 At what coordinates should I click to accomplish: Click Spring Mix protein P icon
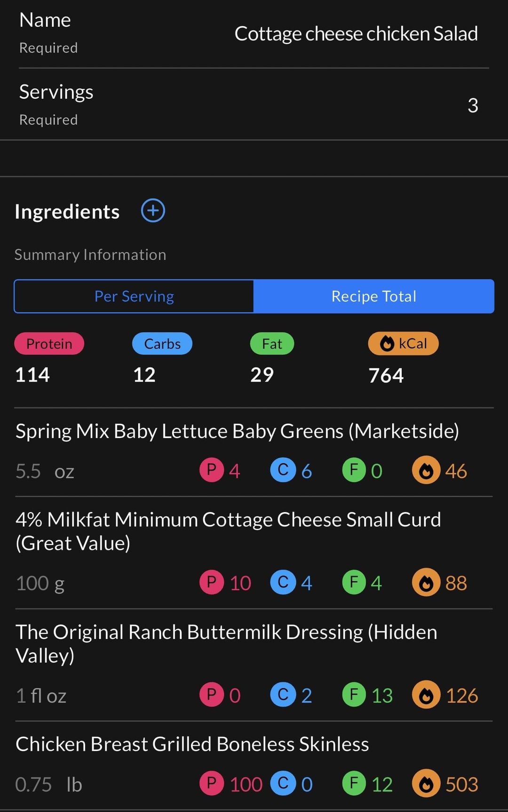[x=212, y=470]
